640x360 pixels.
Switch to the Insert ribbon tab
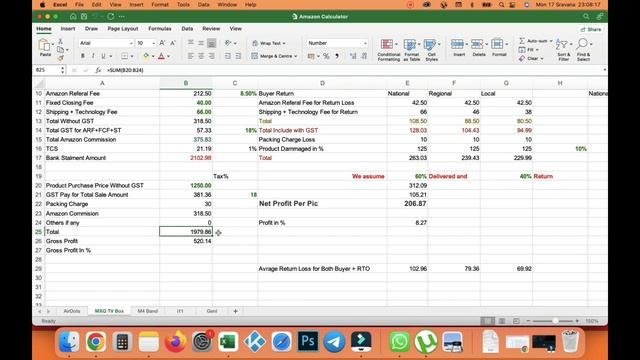tap(68, 29)
